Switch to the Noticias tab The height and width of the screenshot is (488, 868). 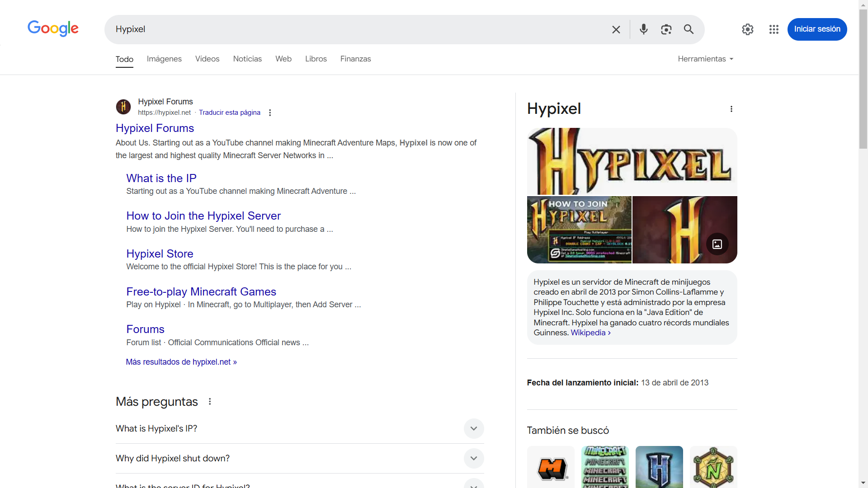pyautogui.click(x=247, y=59)
